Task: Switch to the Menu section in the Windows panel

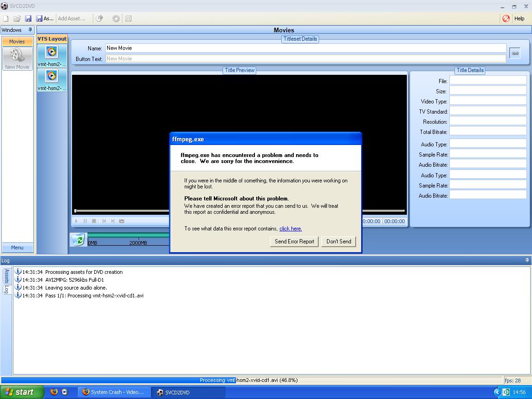Action: [17, 248]
